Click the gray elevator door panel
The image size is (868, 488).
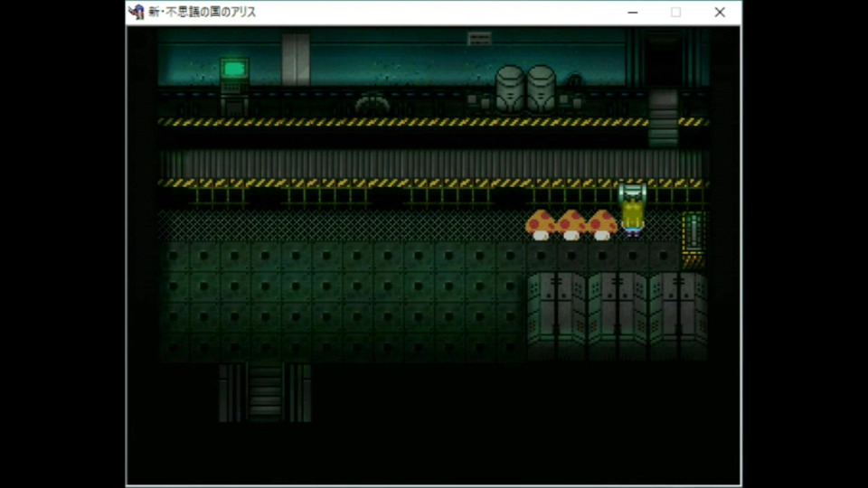(296, 60)
